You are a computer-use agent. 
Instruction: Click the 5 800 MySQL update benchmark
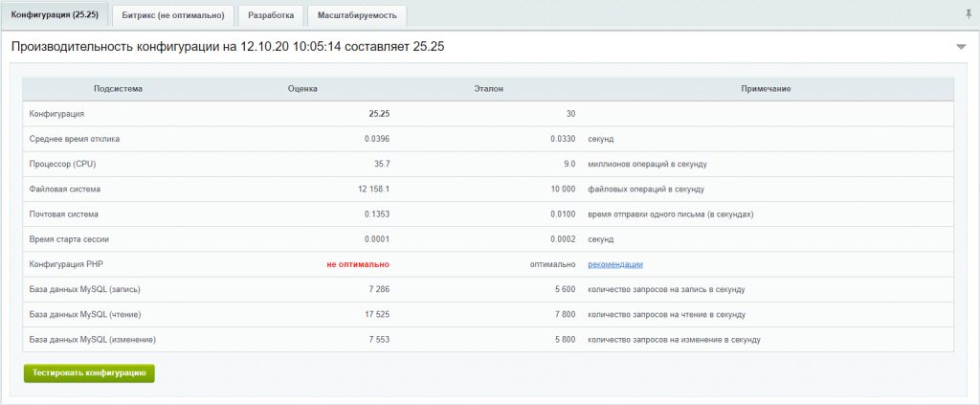pos(565,340)
